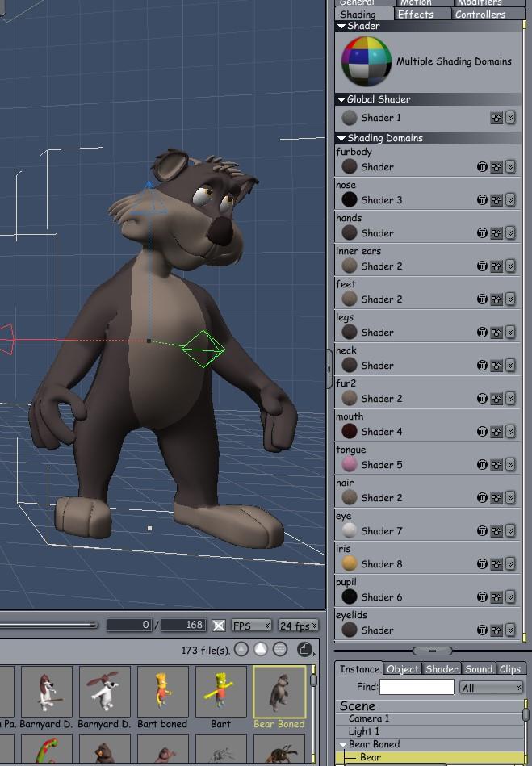Open the Shading tab

364,15
